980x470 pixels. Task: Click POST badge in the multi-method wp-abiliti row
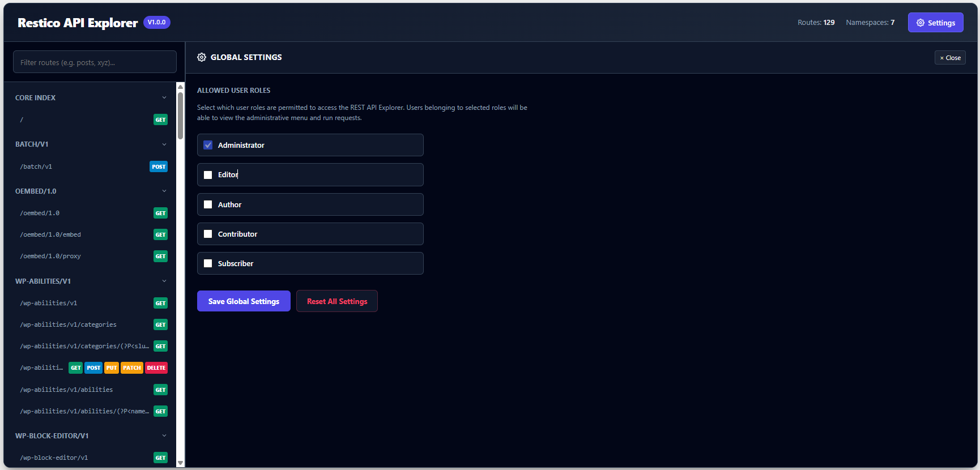point(93,368)
